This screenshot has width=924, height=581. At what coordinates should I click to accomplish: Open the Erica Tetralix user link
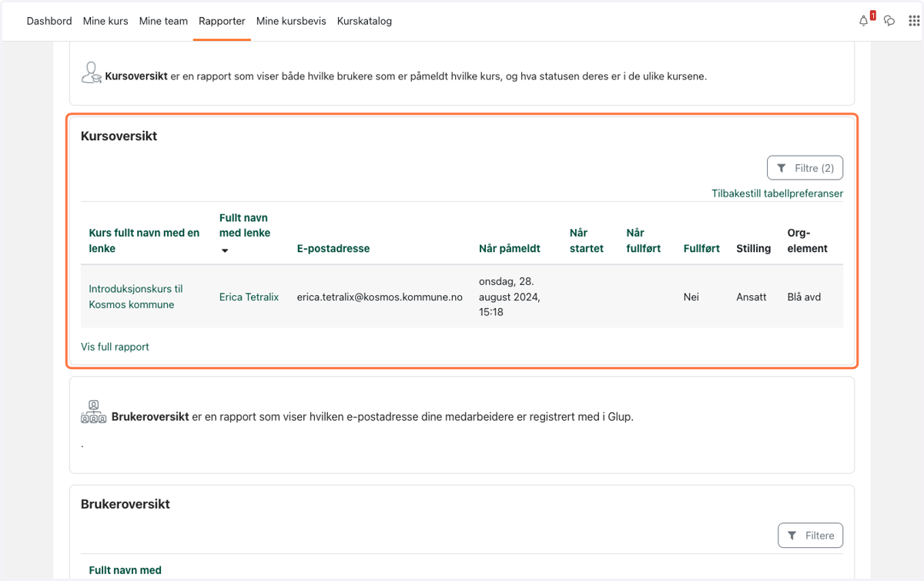[x=249, y=297]
